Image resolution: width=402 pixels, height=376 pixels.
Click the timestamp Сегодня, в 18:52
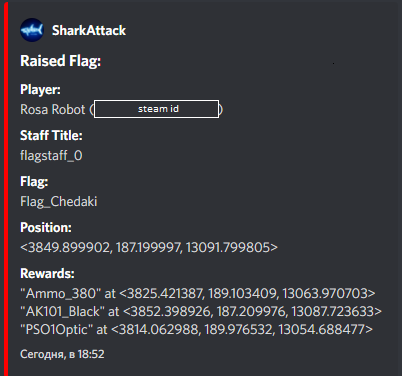[62, 354]
